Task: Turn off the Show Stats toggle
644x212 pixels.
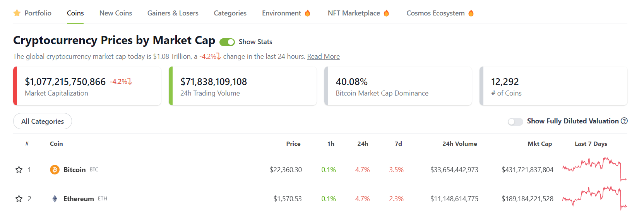Action: tap(227, 42)
